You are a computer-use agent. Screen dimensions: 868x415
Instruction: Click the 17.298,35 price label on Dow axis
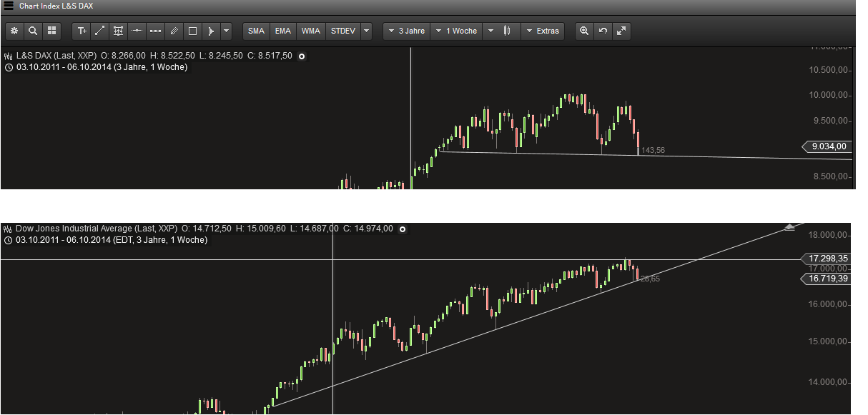(826, 258)
